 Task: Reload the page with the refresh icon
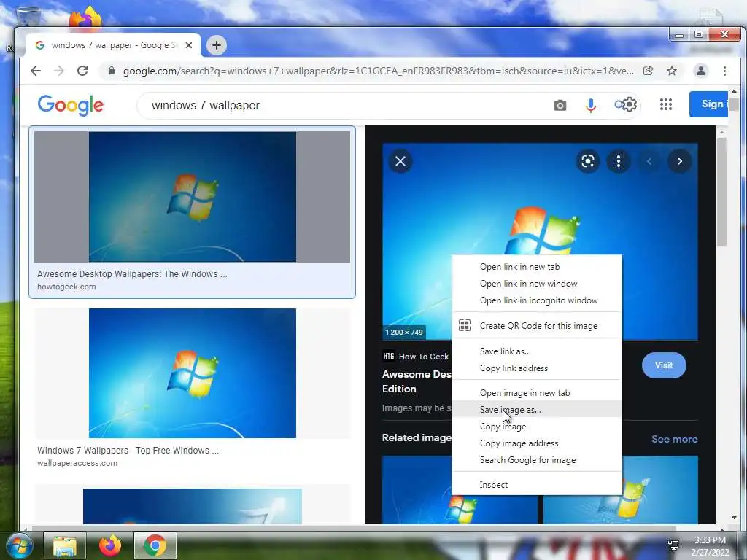[x=82, y=71]
